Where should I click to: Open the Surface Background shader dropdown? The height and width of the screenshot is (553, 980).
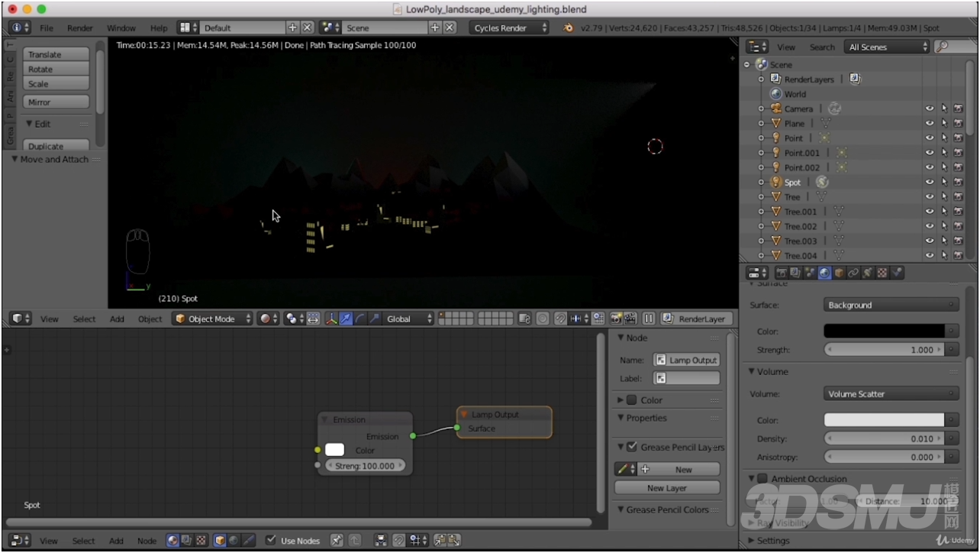point(891,305)
